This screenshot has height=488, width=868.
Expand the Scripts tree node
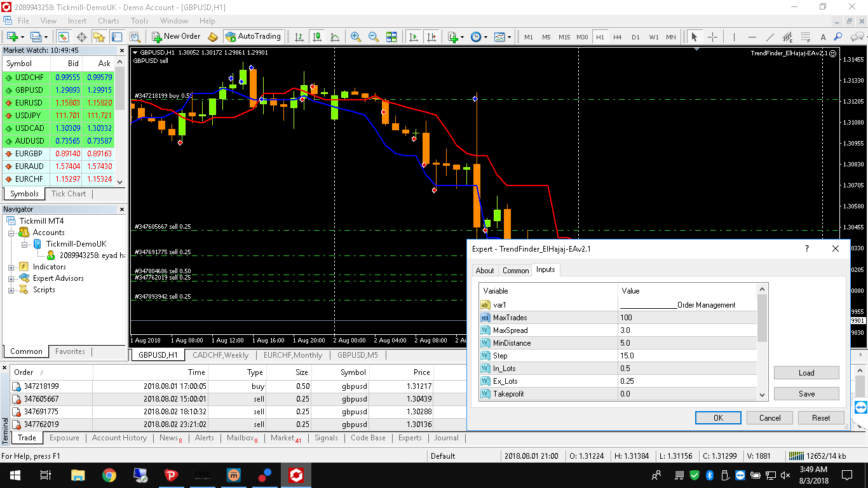[11, 290]
